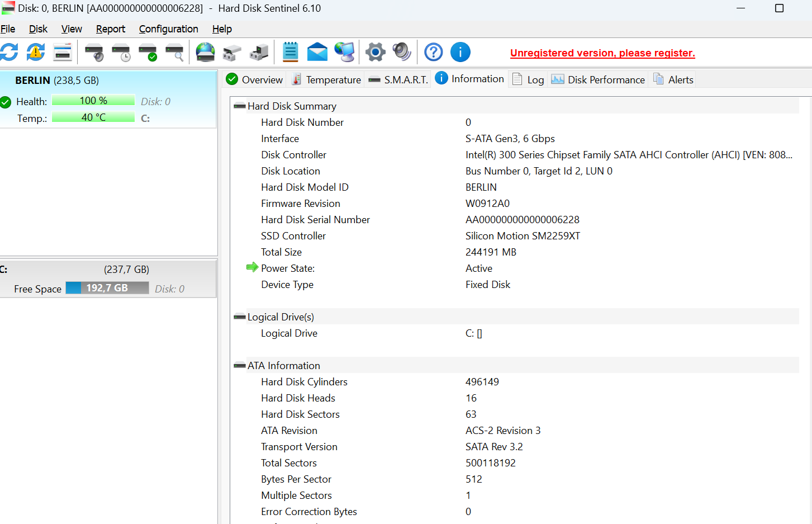Click the Unregistered version register link

pos(602,53)
